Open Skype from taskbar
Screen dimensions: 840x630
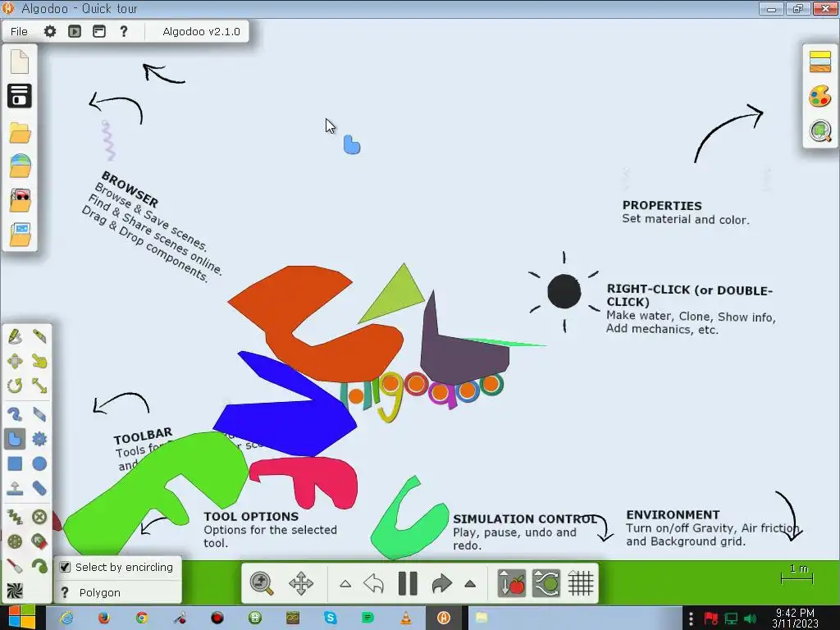[x=331, y=618]
